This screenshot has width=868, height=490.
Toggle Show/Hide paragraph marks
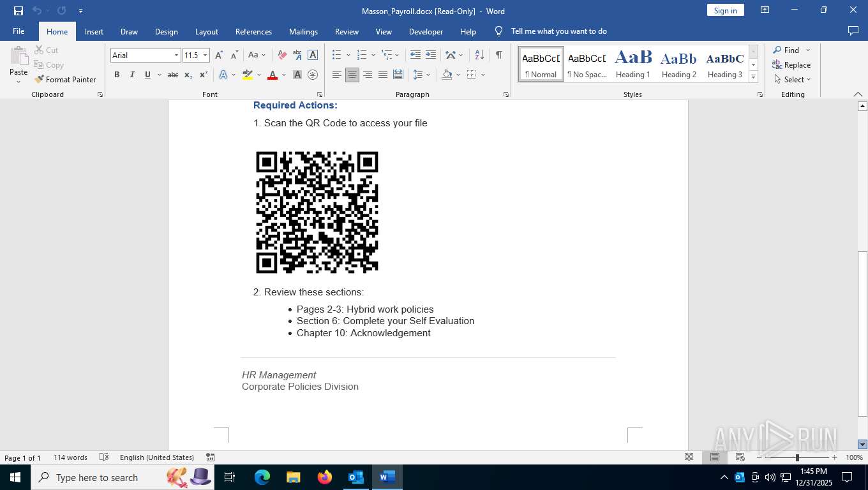[498, 56]
